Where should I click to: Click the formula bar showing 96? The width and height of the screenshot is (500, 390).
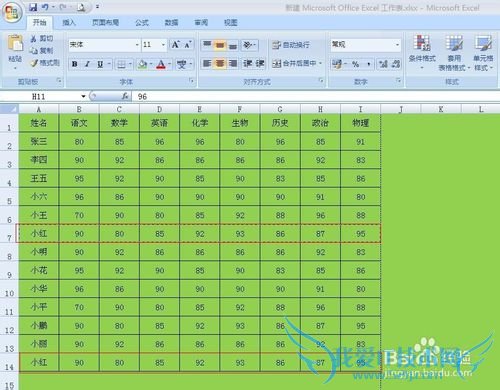pyautogui.click(x=315, y=97)
